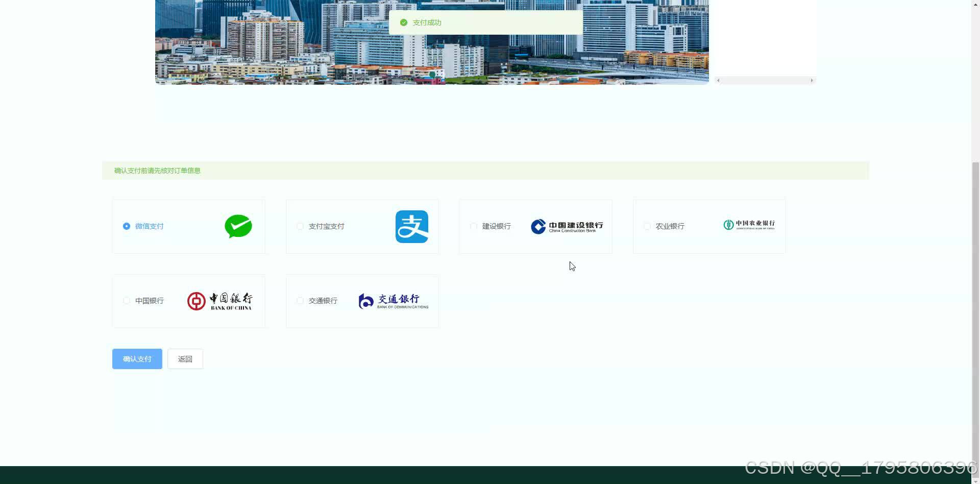Select the 支付宝支付 radio button
The height and width of the screenshot is (484, 980).
(300, 226)
